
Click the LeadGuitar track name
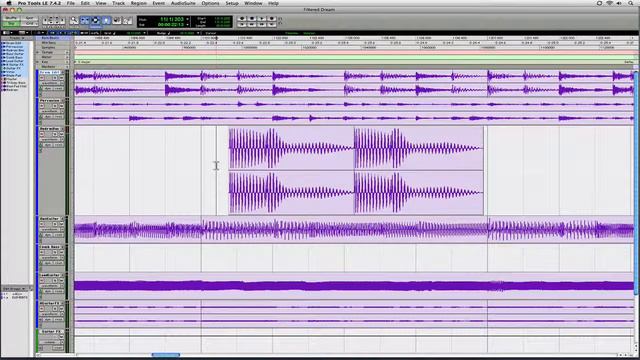click(x=50, y=275)
